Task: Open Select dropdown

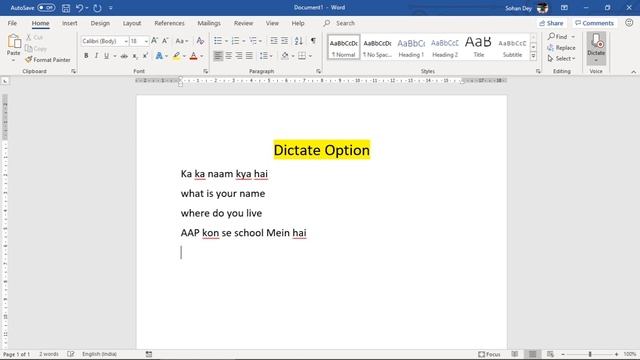Action: point(561,59)
